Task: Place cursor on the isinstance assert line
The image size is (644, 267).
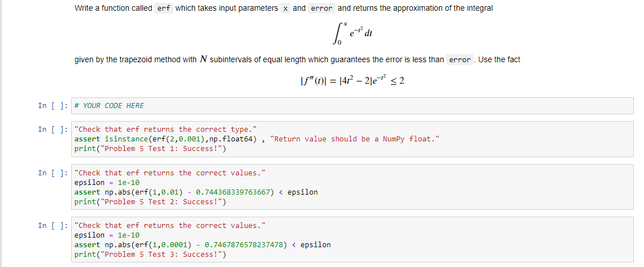Action: click(256, 139)
